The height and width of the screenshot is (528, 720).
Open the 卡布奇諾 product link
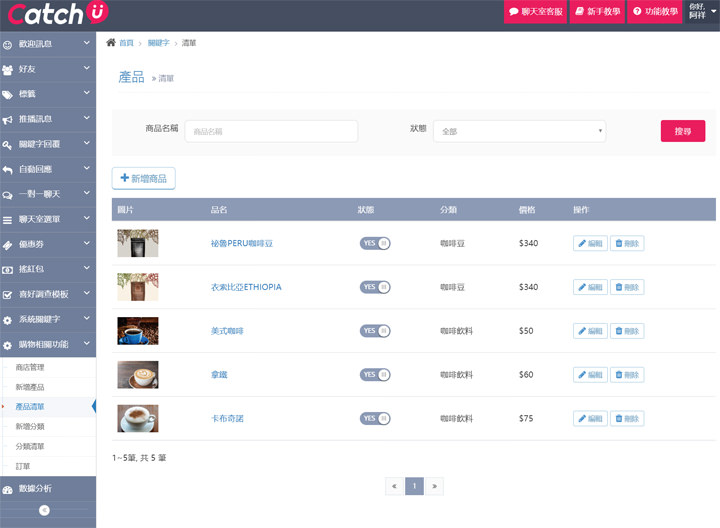click(x=227, y=418)
